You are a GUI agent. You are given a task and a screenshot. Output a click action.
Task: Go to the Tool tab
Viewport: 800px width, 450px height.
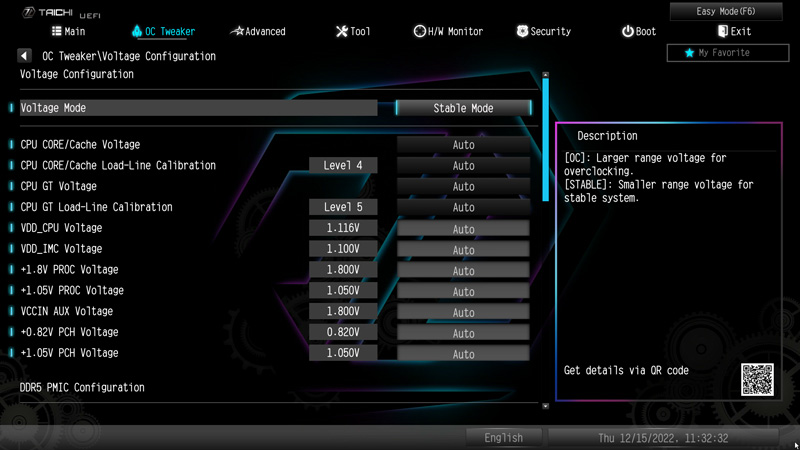tap(353, 31)
